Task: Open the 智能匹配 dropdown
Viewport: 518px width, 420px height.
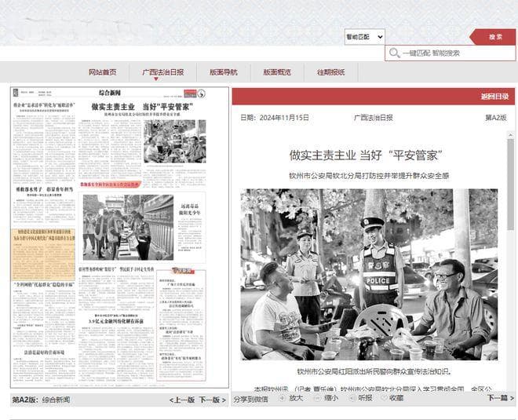Action: tap(364, 37)
